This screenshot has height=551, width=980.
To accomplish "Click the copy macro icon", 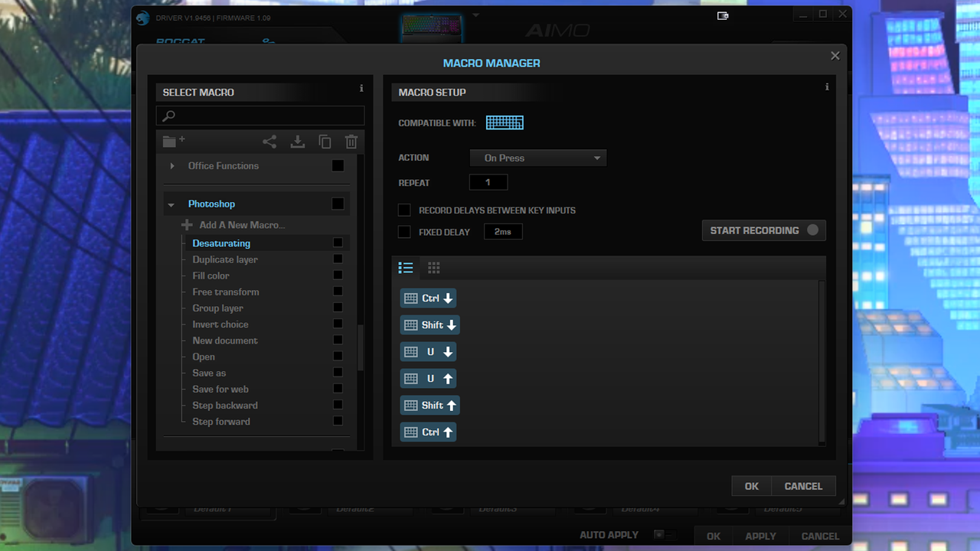I will pos(325,142).
